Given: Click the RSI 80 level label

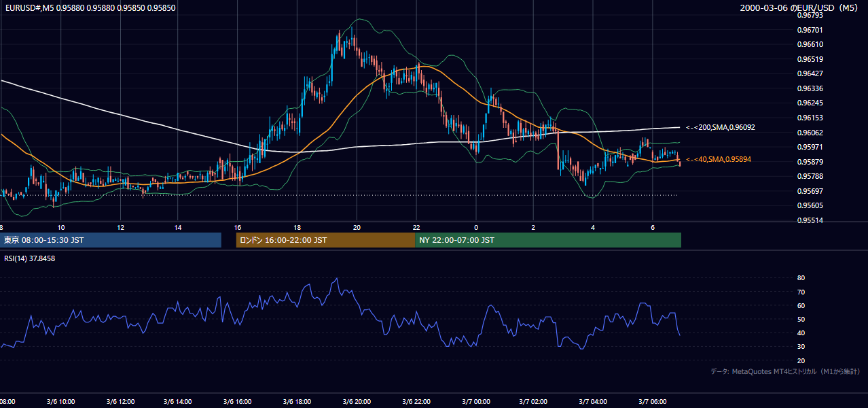Looking at the screenshot, I should (x=801, y=278).
